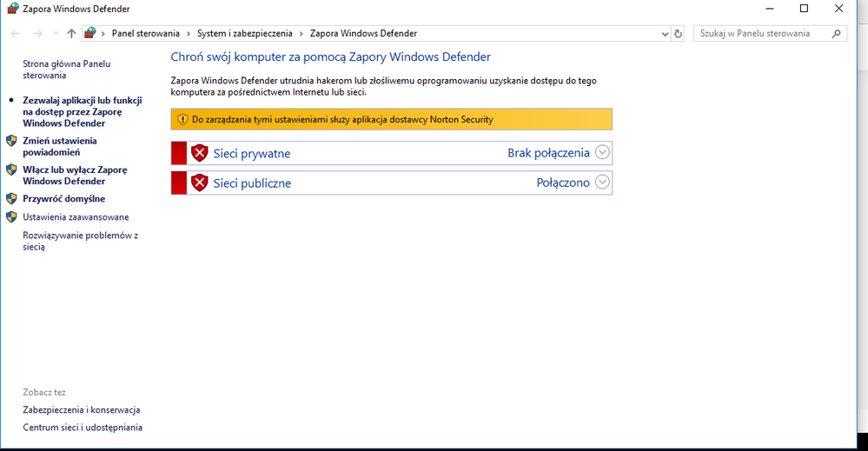Viewport: 868px width, 451px height.
Task: Expand the chevron after Panel sterowania breadcrumb
Action: coord(189,34)
